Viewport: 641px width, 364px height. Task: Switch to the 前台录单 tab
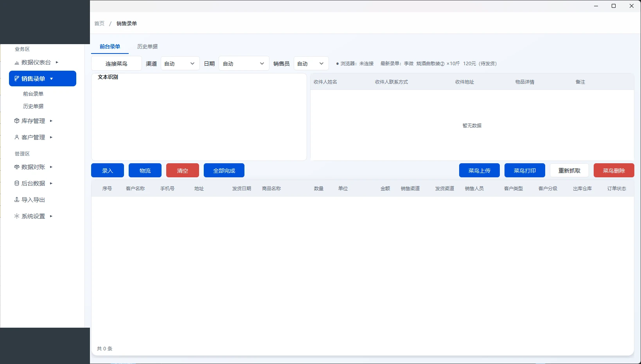tap(110, 46)
